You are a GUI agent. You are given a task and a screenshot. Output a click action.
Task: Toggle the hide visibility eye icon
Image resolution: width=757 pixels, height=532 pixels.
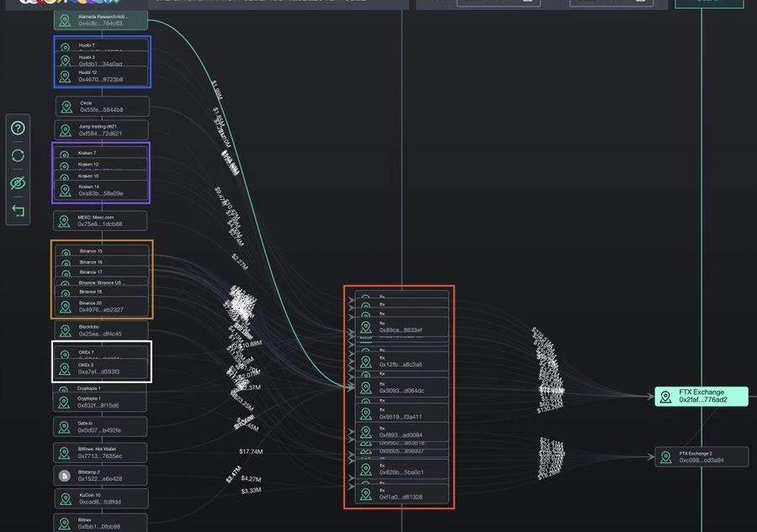click(x=19, y=183)
